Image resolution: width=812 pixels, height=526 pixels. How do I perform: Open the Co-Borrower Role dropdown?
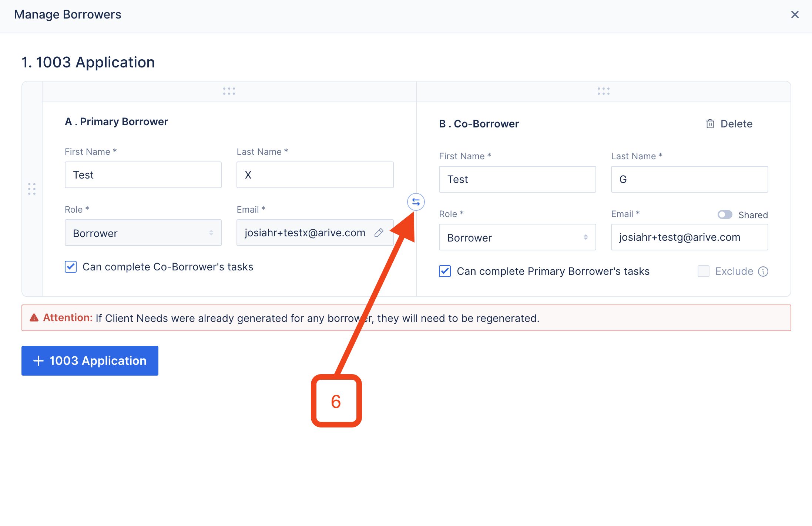(x=517, y=237)
